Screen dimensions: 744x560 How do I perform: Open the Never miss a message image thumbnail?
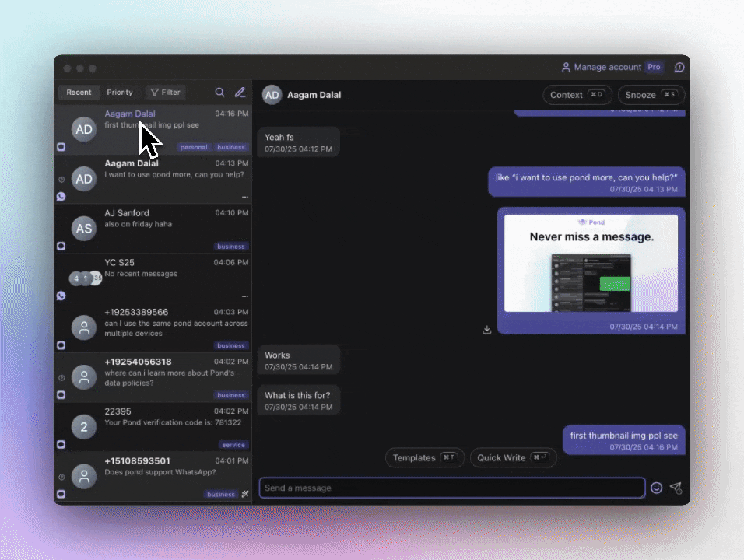coord(591,263)
